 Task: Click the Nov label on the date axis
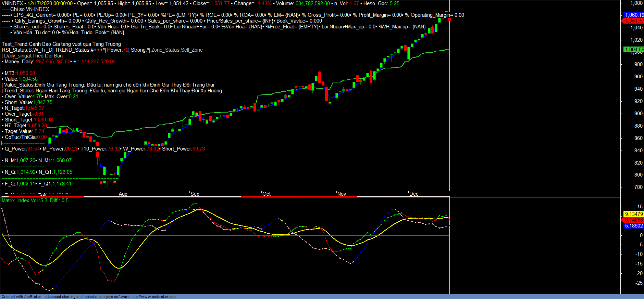342,194
